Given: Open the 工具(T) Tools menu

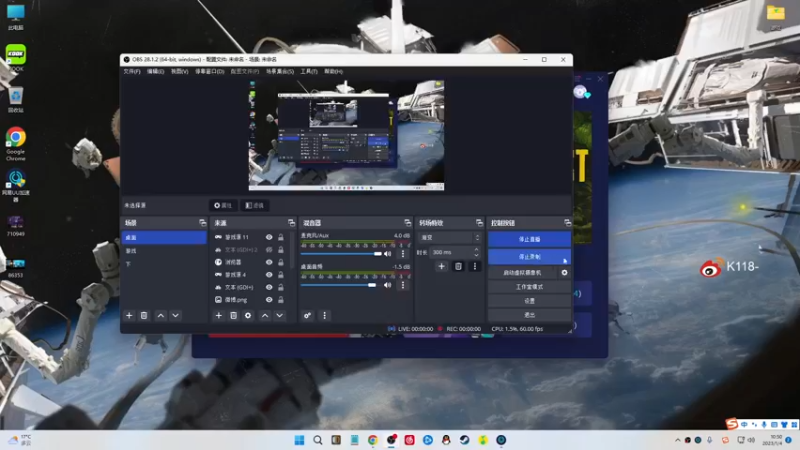Looking at the screenshot, I should click(309, 71).
